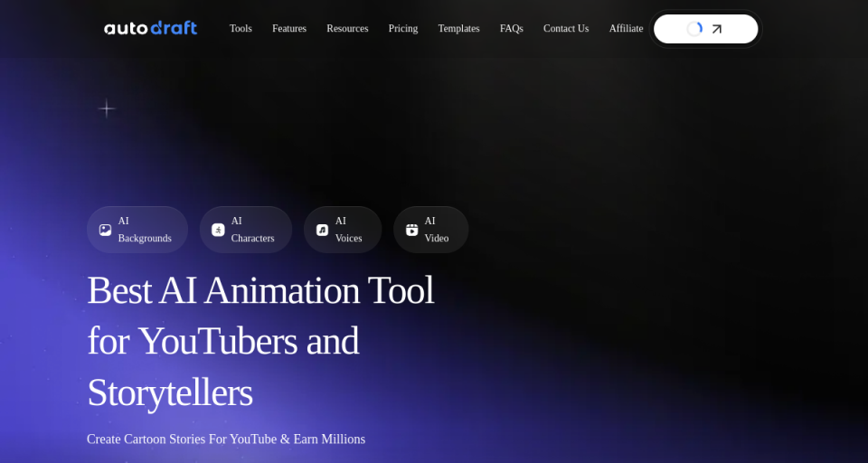Open the Contact Us link

pyautogui.click(x=566, y=29)
